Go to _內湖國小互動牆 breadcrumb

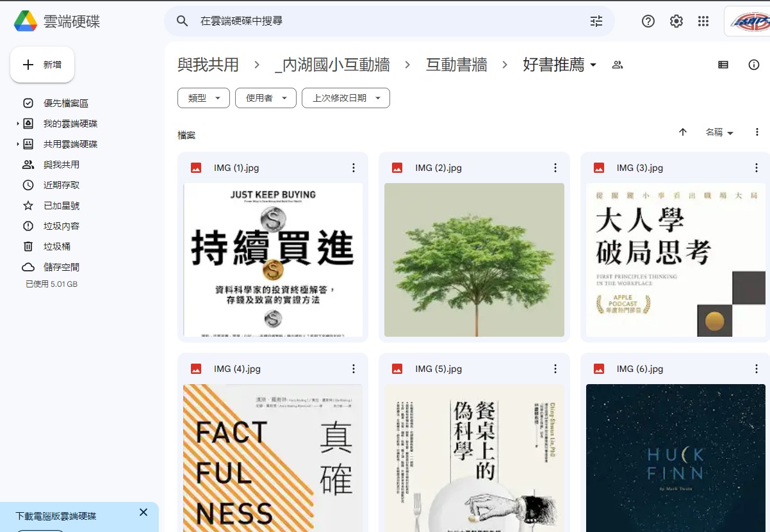(332, 65)
